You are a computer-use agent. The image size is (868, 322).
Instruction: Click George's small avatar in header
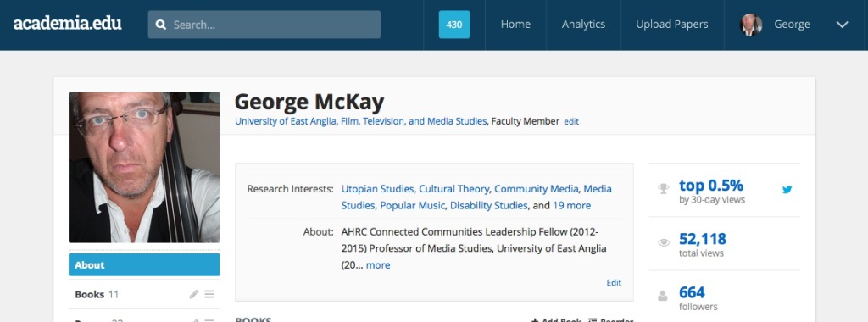pos(751,25)
